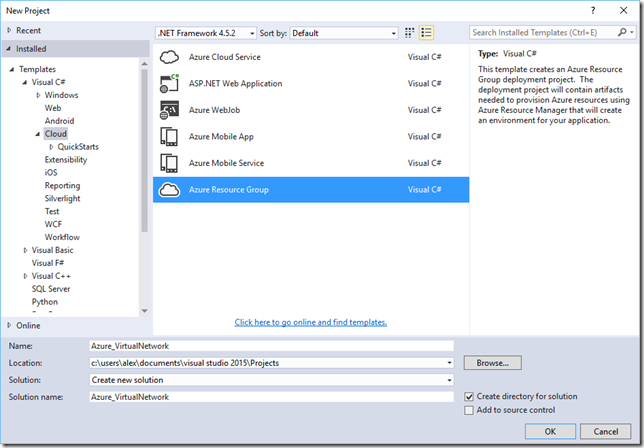Select Azure Resource Group template name

tap(229, 190)
